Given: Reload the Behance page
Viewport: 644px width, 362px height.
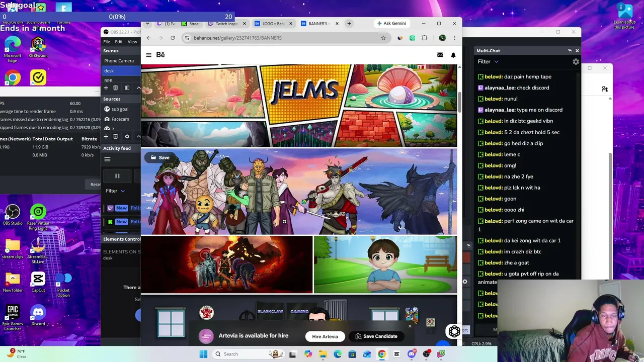Looking at the screenshot, I should coord(173,38).
